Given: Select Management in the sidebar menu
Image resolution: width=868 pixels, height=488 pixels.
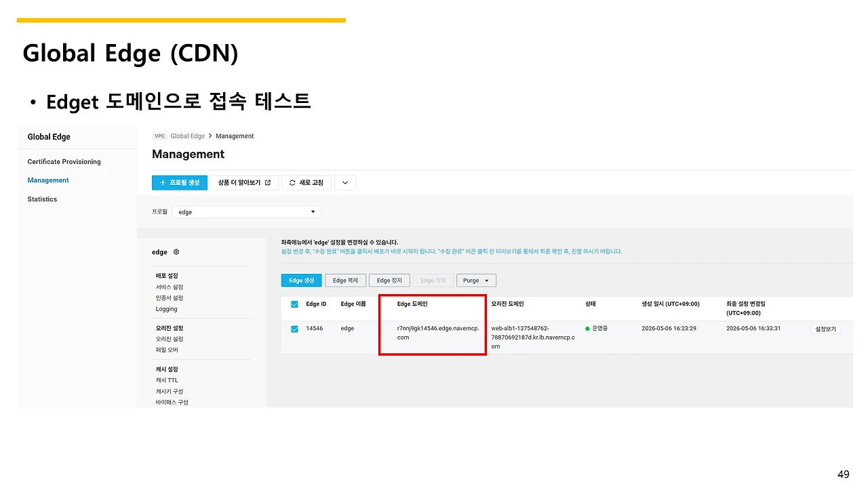Looking at the screenshot, I should pyautogui.click(x=48, y=180).
